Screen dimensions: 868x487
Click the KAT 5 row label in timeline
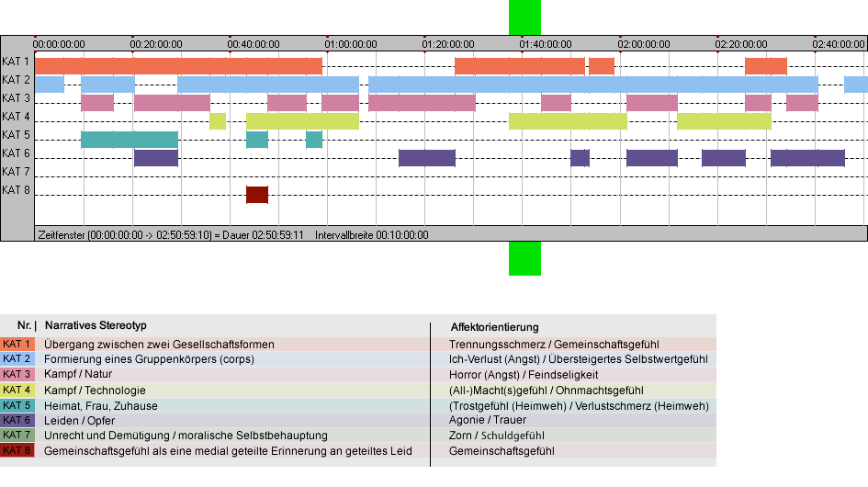coord(16,135)
